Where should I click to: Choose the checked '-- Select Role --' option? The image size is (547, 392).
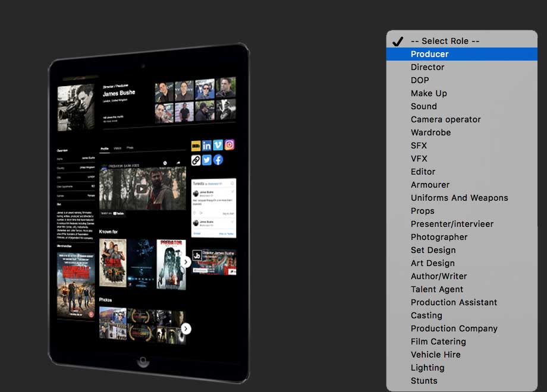[445, 41]
